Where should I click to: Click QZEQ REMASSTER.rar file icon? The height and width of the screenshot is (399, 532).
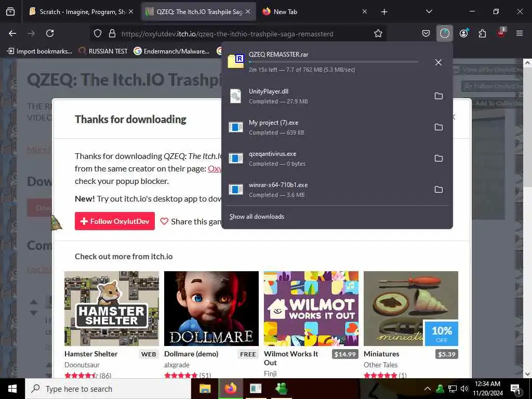pos(236,61)
